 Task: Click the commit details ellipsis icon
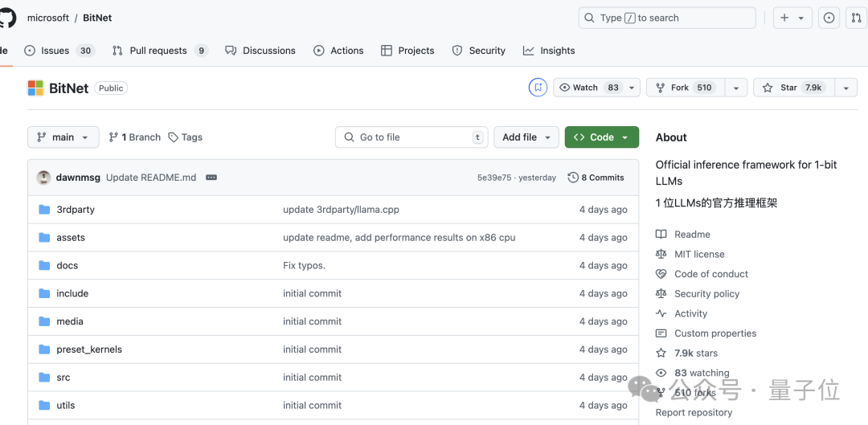[211, 178]
